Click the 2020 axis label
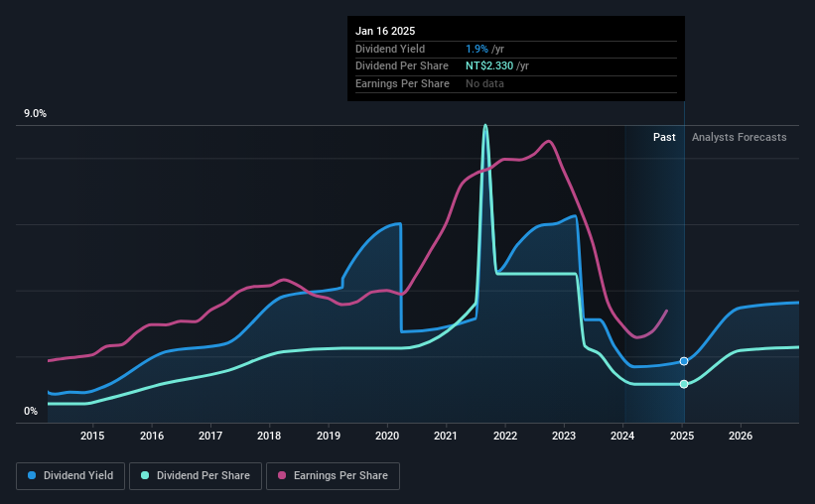The image size is (815, 504). (387, 436)
